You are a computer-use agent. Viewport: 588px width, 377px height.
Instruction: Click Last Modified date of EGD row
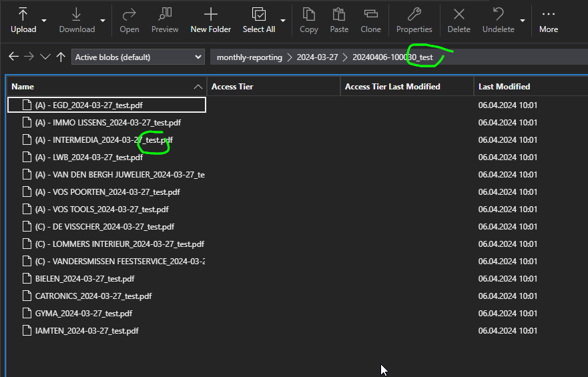pyautogui.click(x=508, y=105)
